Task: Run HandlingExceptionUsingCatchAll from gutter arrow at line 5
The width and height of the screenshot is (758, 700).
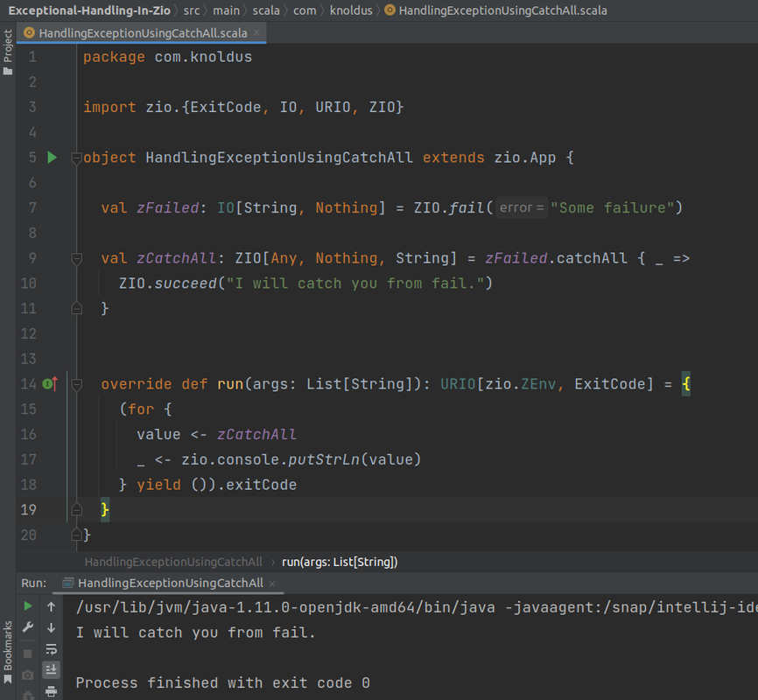Action: pyautogui.click(x=53, y=157)
